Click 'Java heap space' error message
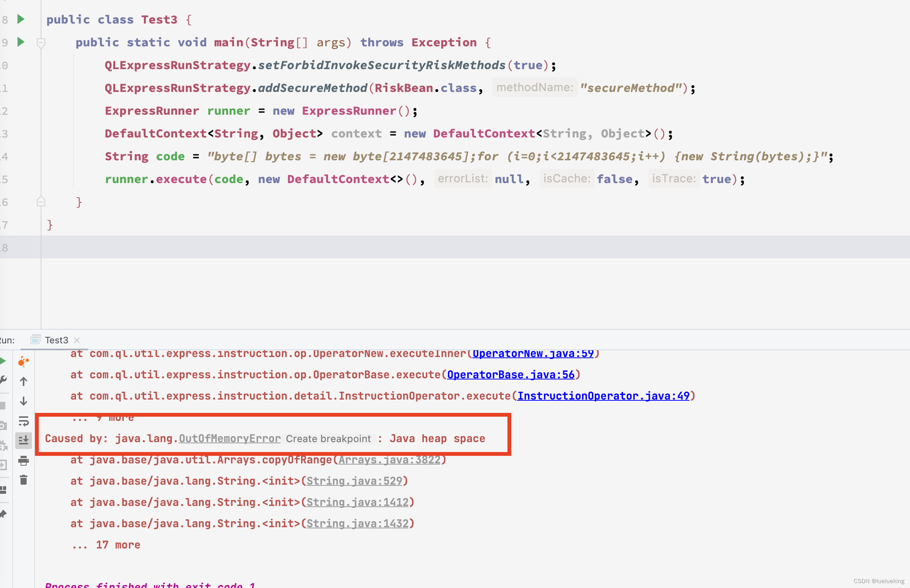The height and width of the screenshot is (588, 910). pos(437,438)
